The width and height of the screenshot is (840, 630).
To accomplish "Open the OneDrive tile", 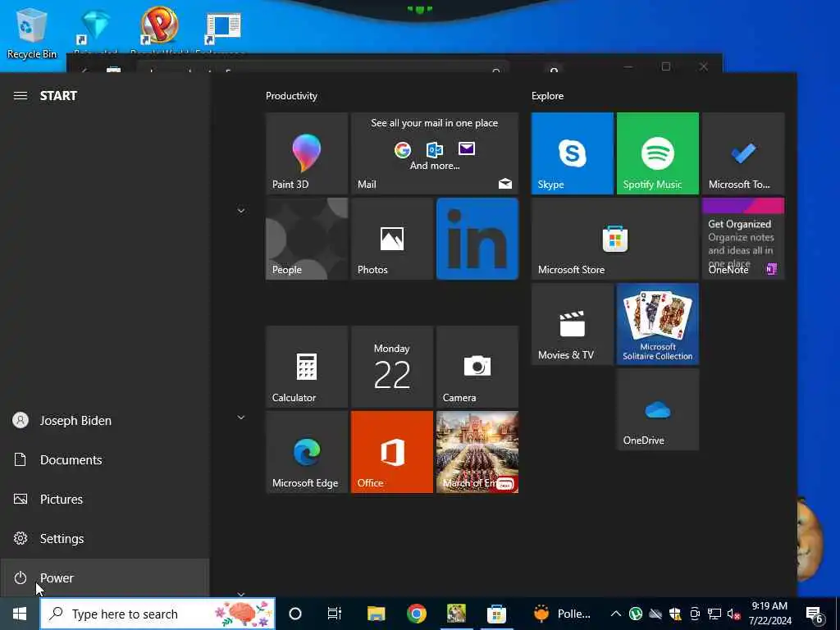I will coord(658,409).
